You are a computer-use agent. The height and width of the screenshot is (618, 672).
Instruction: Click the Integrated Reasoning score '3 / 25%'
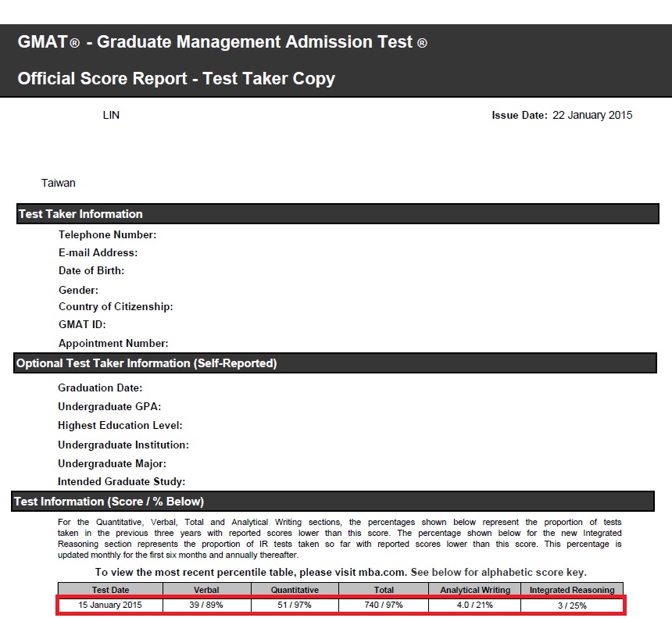572,605
